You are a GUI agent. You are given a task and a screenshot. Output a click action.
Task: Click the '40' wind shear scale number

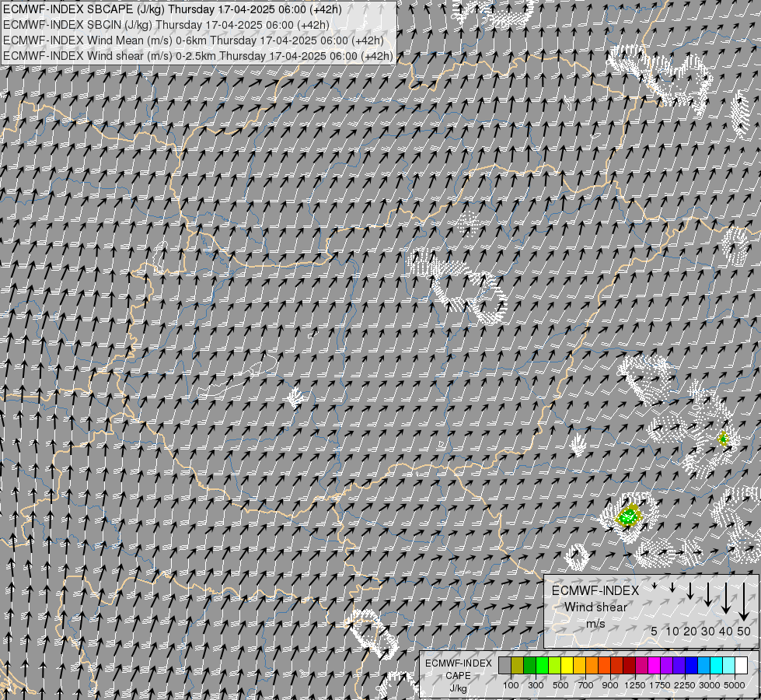coord(725,631)
